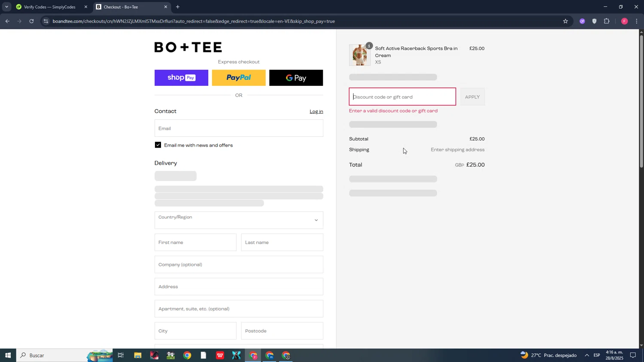Image resolution: width=644 pixels, height=362 pixels.
Task: Open the Chrome three-dot menu
Action: pos(636,21)
